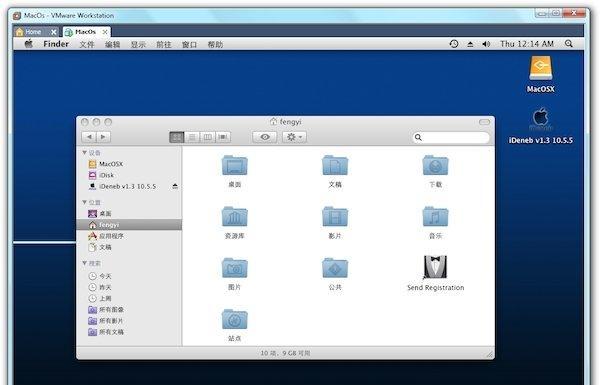Click the Time Machine menu bar icon
Image resolution: width=600 pixels, height=385 pixels.
pos(454,44)
